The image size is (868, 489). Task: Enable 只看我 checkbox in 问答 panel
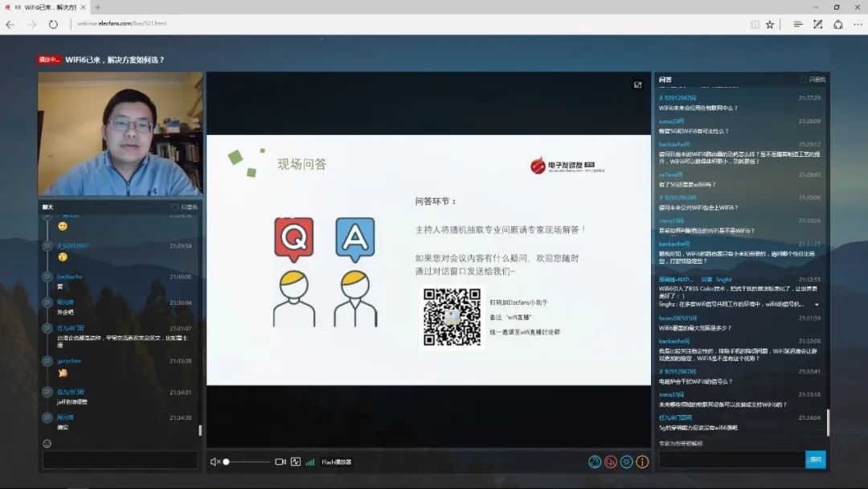[801, 79]
